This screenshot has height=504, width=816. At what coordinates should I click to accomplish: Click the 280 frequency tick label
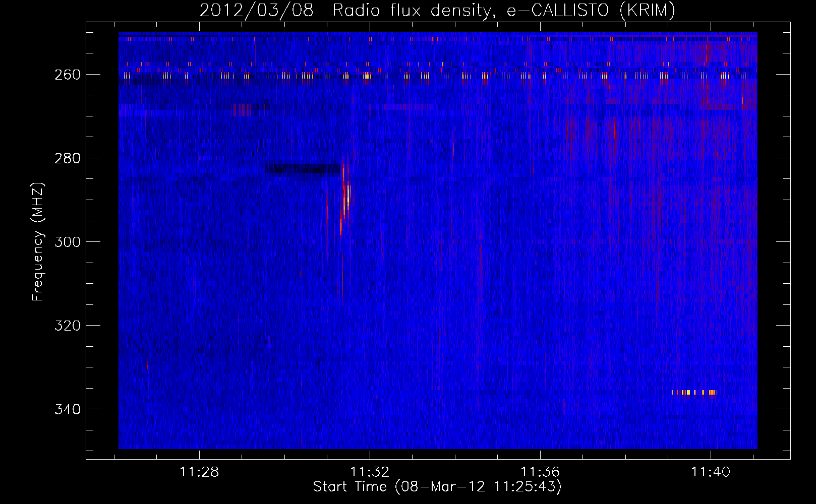pyautogui.click(x=68, y=158)
